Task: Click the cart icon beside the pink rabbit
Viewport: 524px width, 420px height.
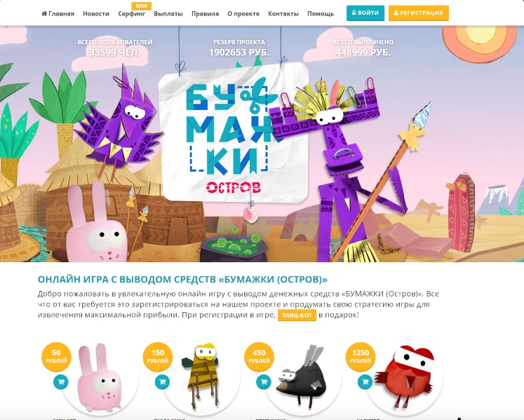Action: click(61, 382)
